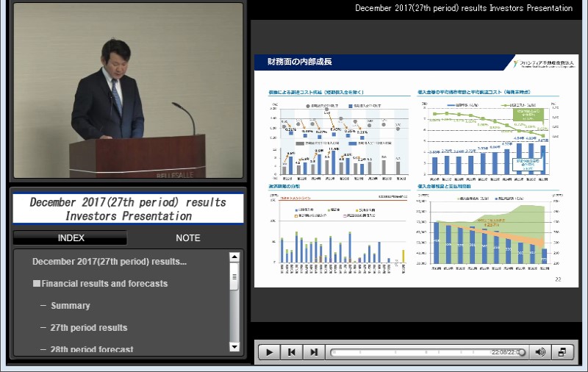Viewport: 588px width, 372px height.
Task: Open '28th period forecast' index item
Action: point(92,349)
